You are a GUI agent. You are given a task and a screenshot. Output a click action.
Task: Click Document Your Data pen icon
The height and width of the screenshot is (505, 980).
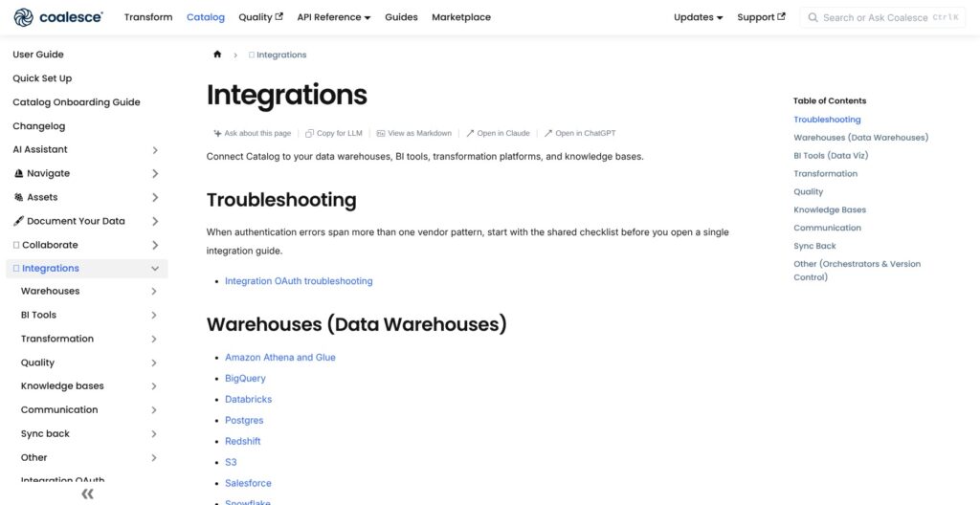click(x=18, y=221)
